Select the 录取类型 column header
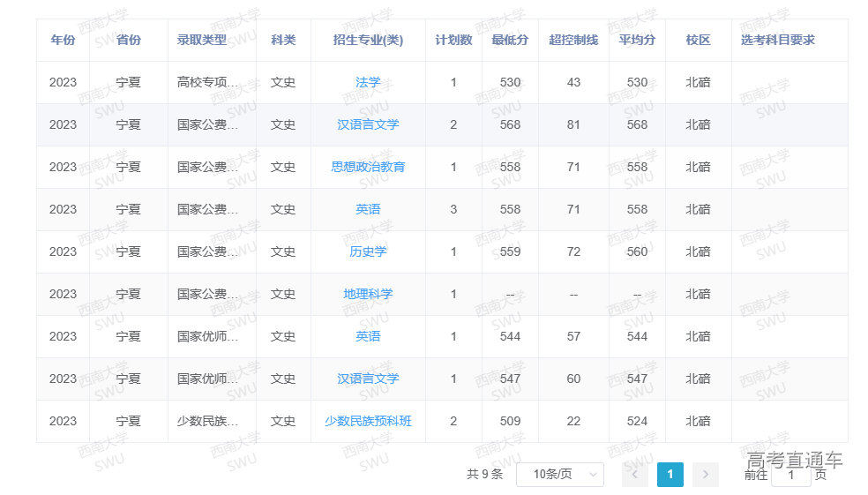The height and width of the screenshot is (495, 868). click(202, 40)
